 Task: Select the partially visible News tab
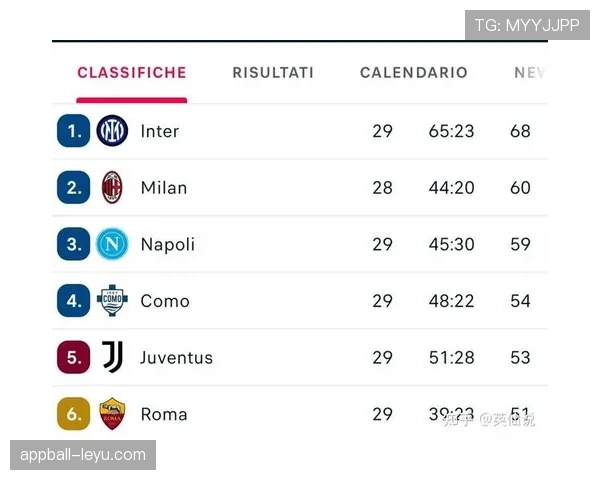(x=530, y=73)
